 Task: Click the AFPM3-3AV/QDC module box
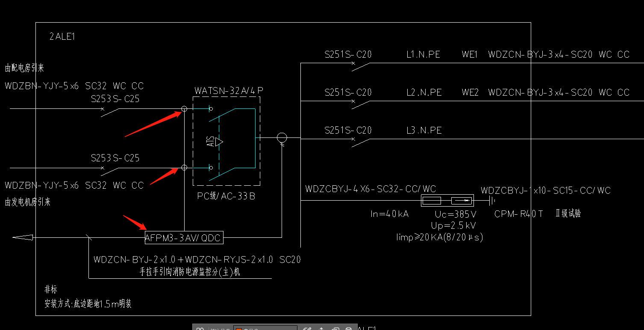(x=184, y=238)
